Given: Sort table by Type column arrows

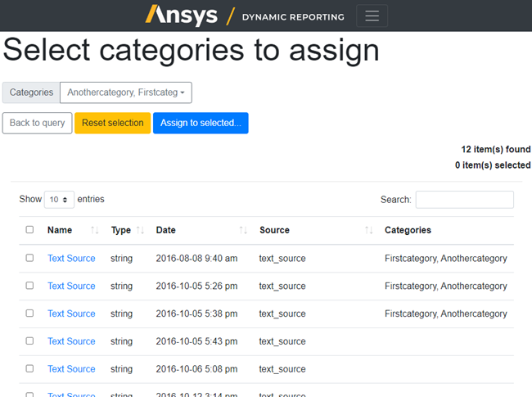Looking at the screenshot, I should click(x=140, y=230).
